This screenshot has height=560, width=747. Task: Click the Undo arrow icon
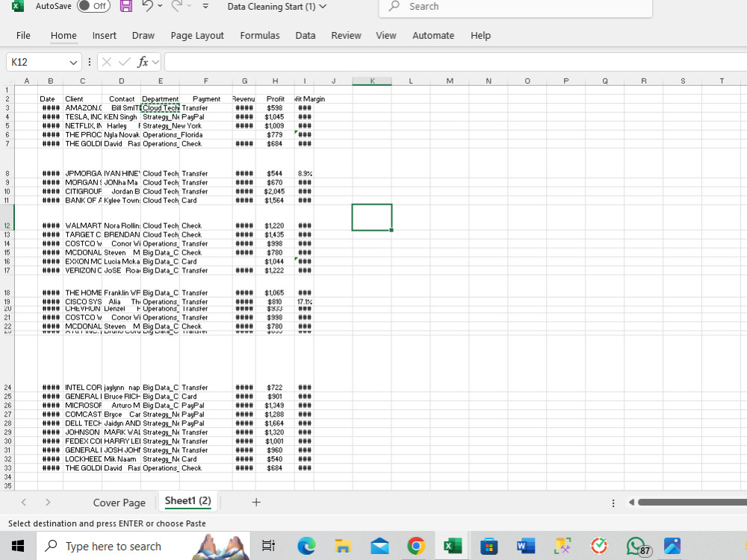(x=148, y=6)
